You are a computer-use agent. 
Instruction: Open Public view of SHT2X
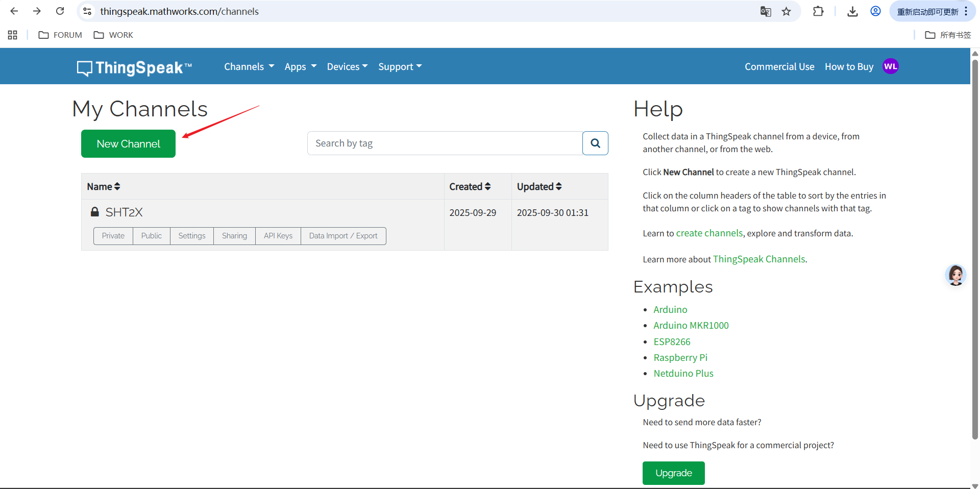[152, 236]
